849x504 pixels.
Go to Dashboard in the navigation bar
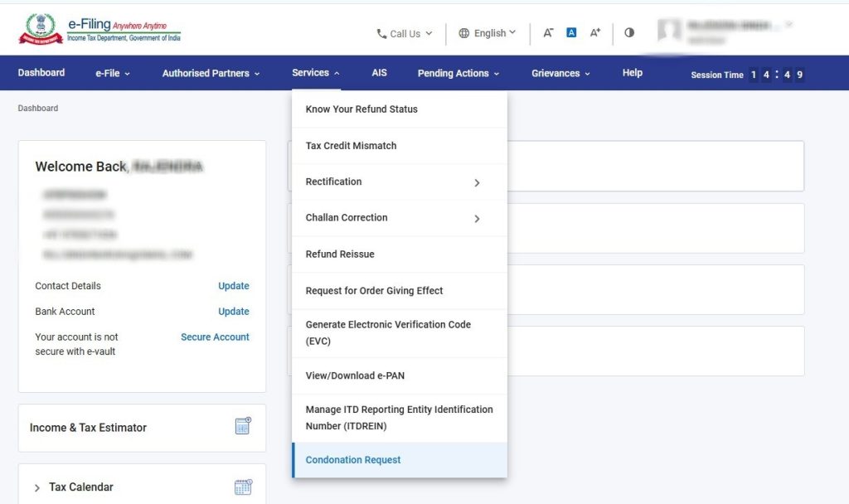[x=41, y=73]
